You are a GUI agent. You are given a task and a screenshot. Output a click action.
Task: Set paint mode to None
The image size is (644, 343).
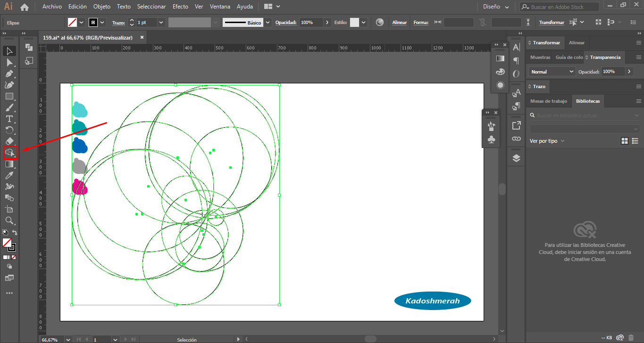[14, 257]
